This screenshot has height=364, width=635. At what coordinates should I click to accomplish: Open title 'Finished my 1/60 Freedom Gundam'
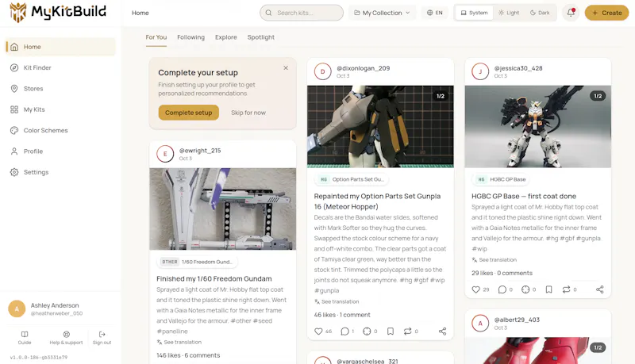tap(214, 278)
